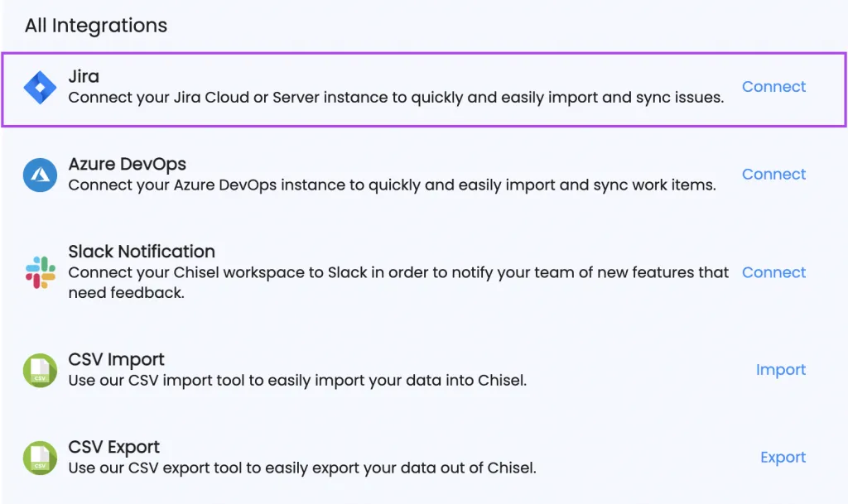Click the Jira Cloud or Server description
Screen dimensions: 848x504
(396, 98)
